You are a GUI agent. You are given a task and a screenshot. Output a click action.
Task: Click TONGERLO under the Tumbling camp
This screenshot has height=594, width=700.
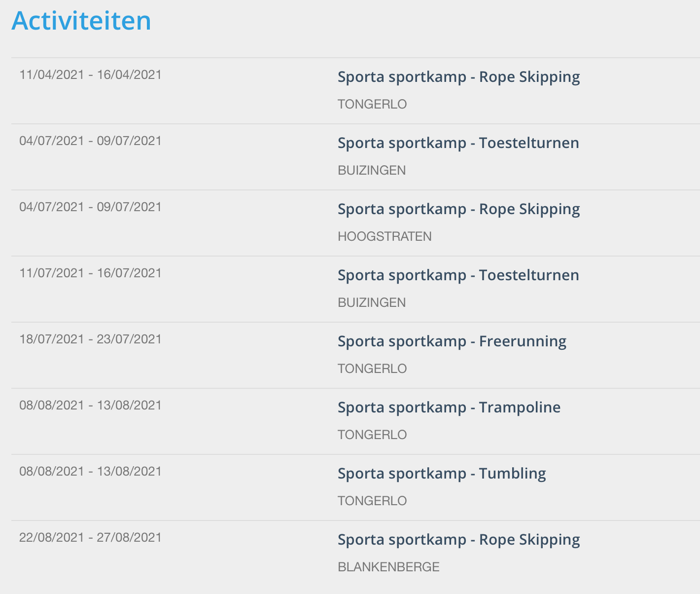coord(372,501)
